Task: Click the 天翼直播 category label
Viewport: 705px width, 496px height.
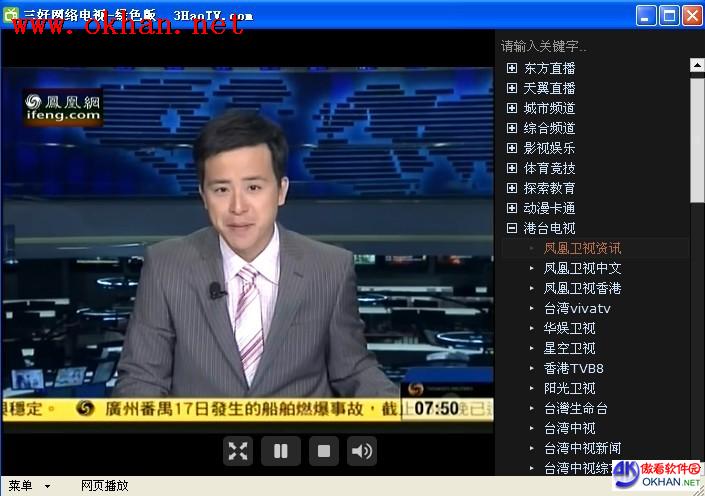Action: [x=549, y=88]
